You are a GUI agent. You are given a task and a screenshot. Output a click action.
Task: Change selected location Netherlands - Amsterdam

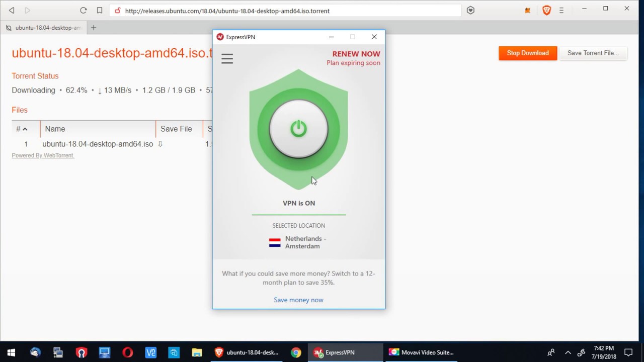coord(299,242)
